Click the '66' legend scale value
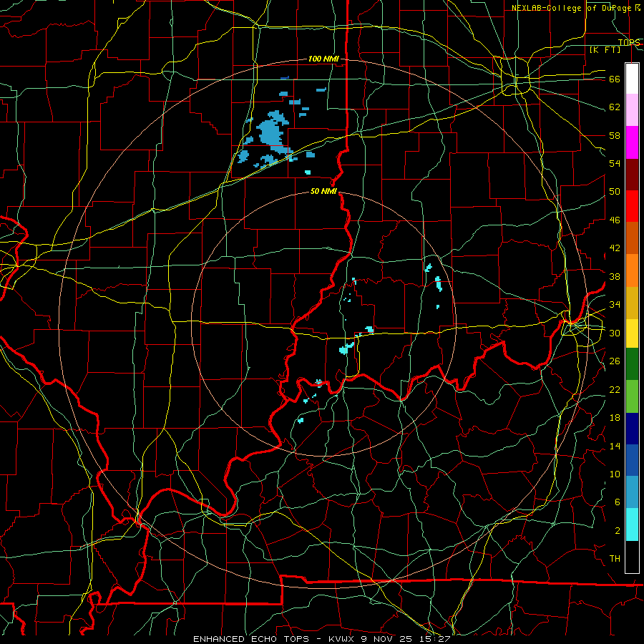Viewport: 644px width, 644px height. coord(615,79)
